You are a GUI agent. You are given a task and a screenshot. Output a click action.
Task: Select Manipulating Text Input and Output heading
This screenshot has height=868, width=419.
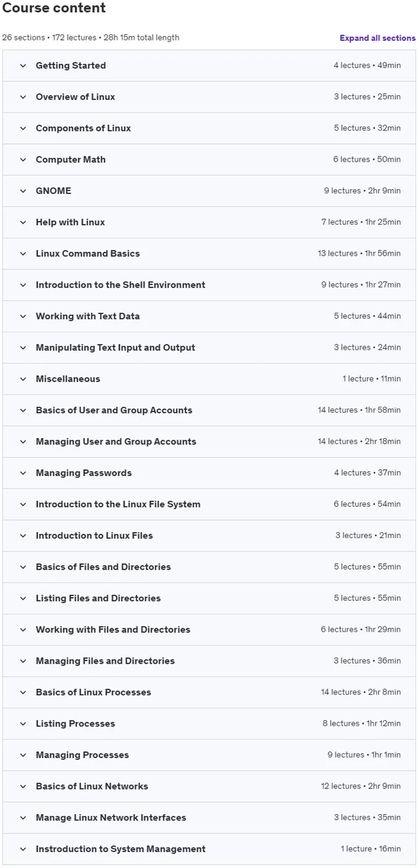point(115,348)
